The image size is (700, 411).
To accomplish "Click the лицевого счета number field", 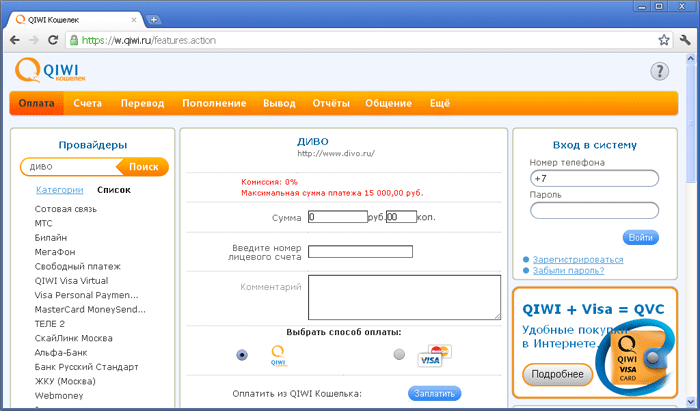I will [360, 252].
